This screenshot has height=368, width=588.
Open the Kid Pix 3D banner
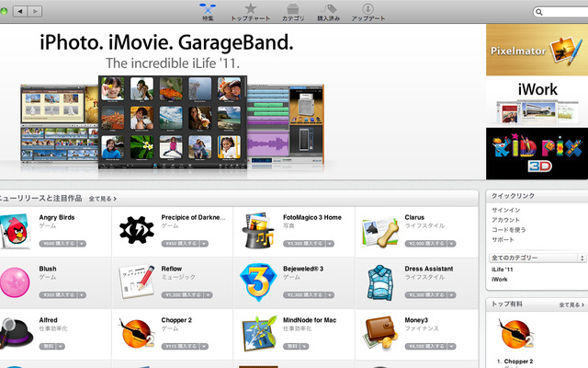[537, 154]
